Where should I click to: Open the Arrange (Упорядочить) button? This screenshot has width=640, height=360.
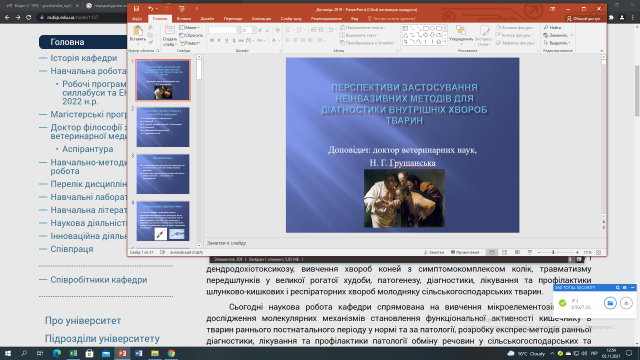click(x=461, y=34)
